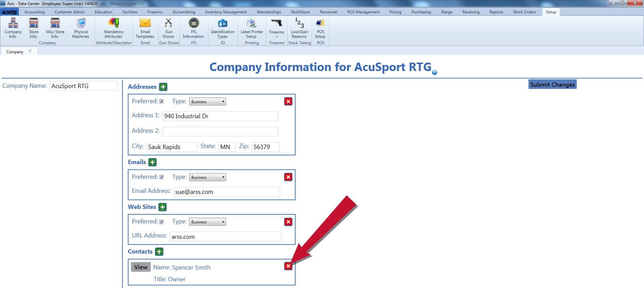
Task: Open Store Info ribbon icon
Action: pos(34,28)
